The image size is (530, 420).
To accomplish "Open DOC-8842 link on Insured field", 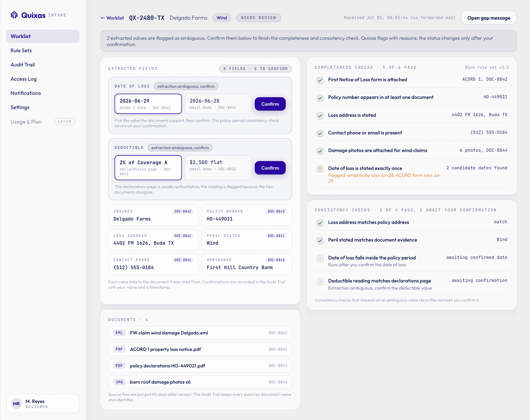I will click(183, 211).
